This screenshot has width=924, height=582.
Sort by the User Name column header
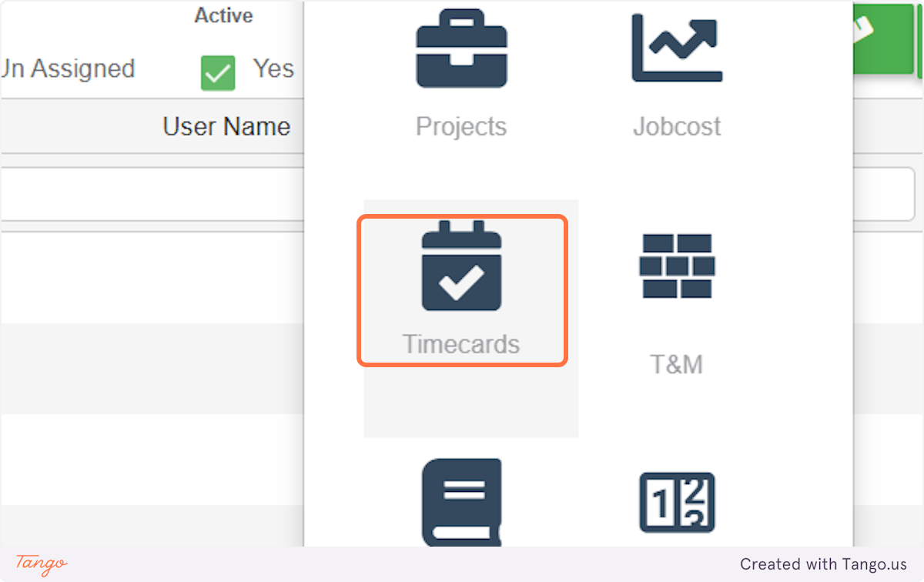click(x=226, y=126)
